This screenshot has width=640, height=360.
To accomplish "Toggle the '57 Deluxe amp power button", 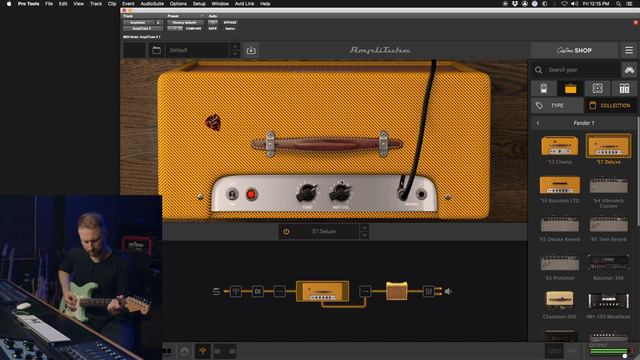I will pyautogui.click(x=286, y=231).
